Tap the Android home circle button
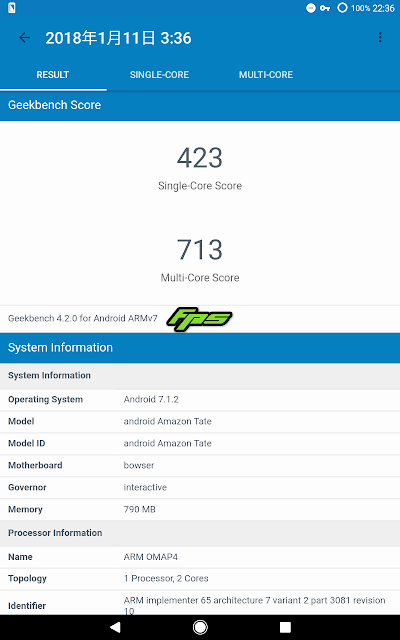Screen dimensions: 400x640 click(200, 627)
